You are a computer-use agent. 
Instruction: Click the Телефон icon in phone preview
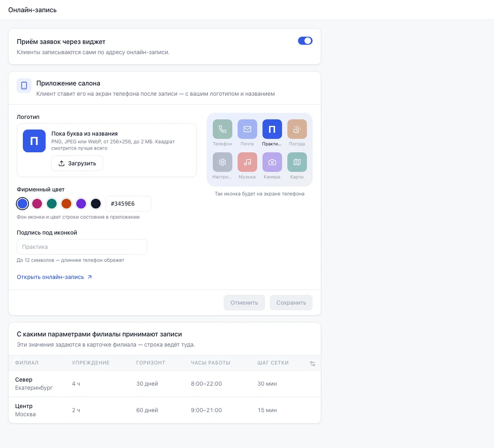[x=223, y=129]
